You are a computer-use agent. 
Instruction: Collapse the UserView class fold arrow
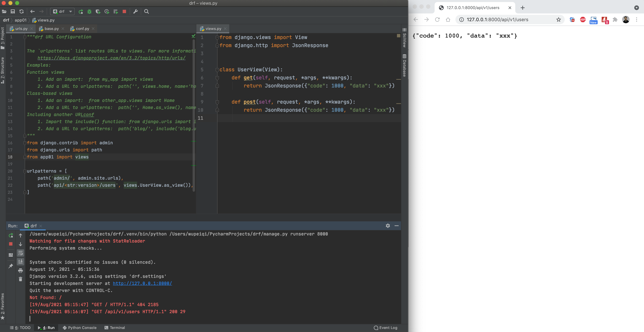217,70
